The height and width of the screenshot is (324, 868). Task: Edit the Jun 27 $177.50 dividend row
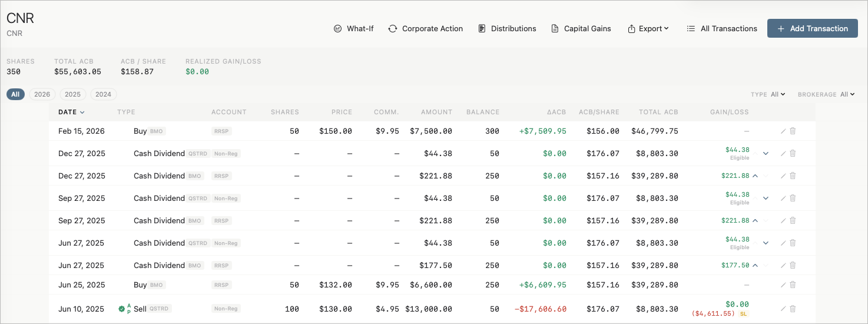click(783, 265)
